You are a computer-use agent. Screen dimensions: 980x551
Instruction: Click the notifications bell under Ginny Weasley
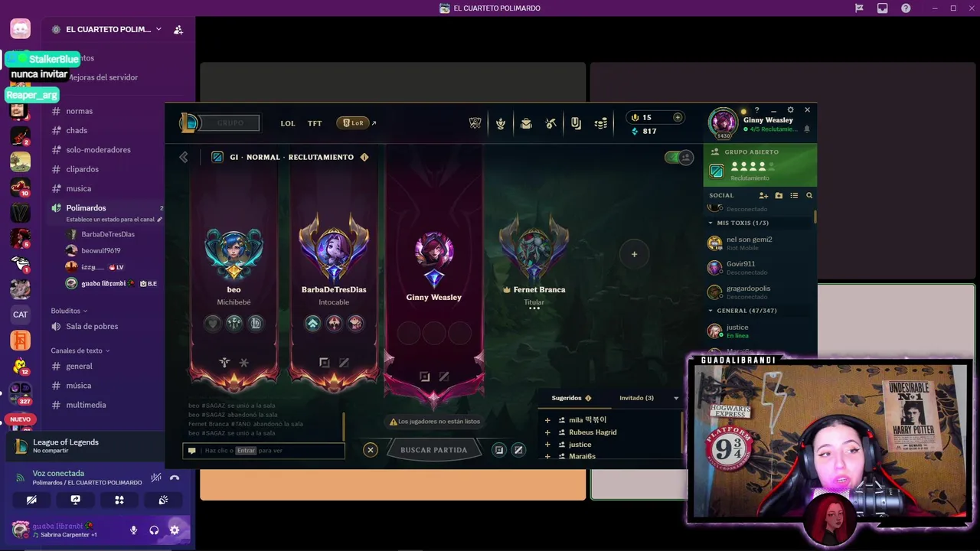pos(806,129)
